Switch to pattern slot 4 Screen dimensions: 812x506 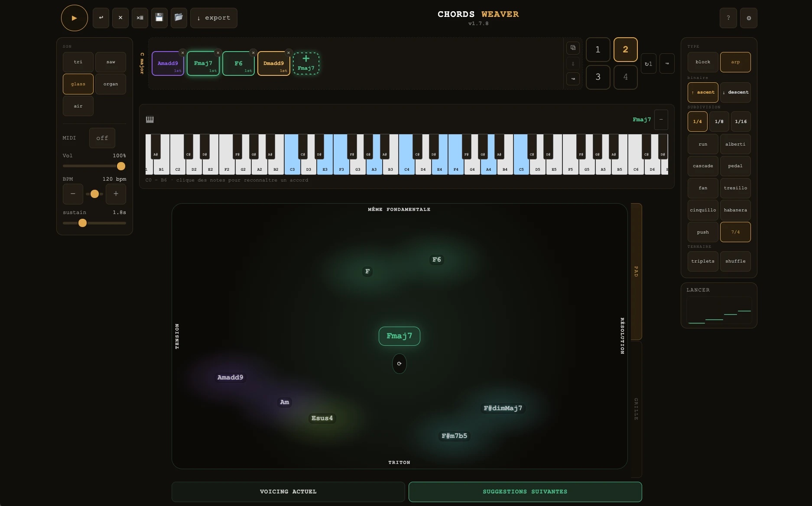click(626, 77)
